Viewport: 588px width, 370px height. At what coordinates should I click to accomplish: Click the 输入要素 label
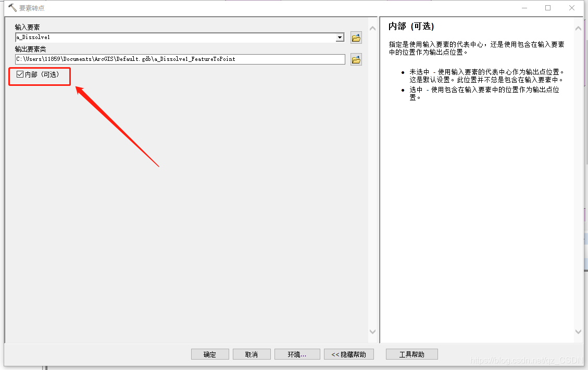(x=28, y=27)
